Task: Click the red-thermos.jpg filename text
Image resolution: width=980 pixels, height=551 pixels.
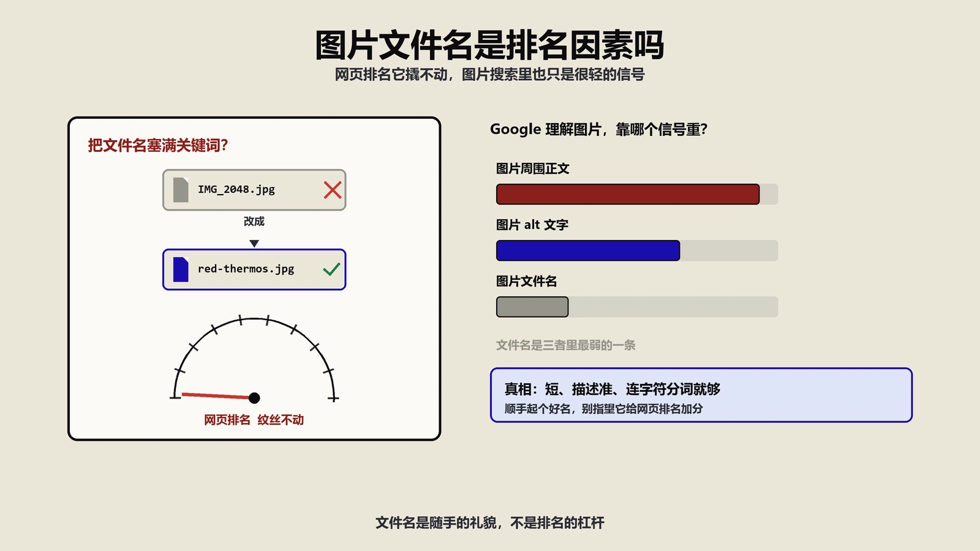Action: coord(246,269)
